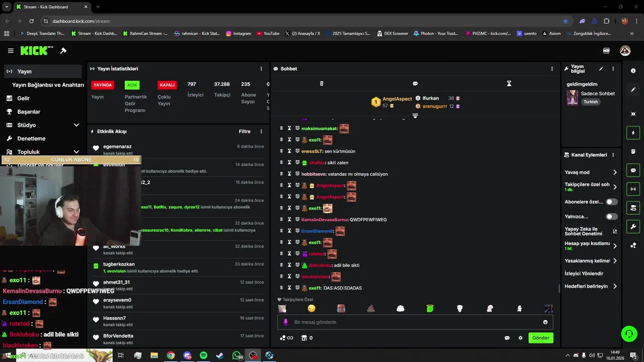This screenshot has width=644, height=362.
Task: Click the chat panel vertical scrollbar
Action: coord(559,289)
